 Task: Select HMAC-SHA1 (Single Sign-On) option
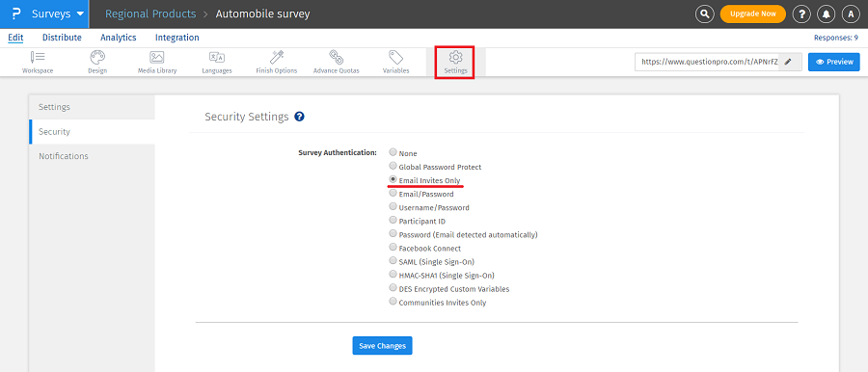(x=393, y=274)
